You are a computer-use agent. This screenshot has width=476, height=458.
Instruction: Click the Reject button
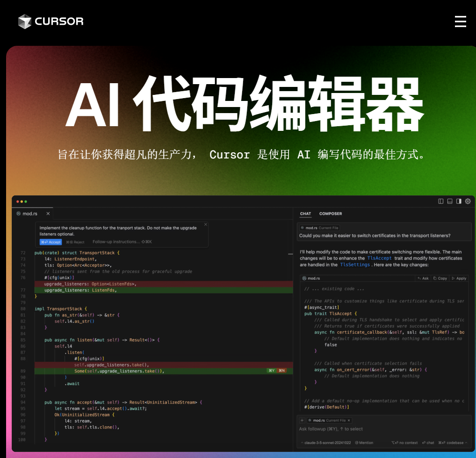(x=75, y=242)
